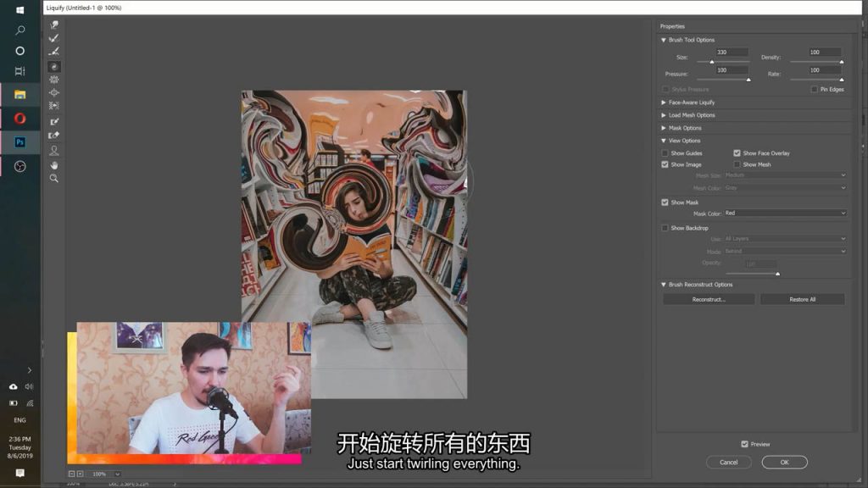The height and width of the screenshot is (488, 868).
Task: Select the Forward Warp tool
Action: pos(53,25)
